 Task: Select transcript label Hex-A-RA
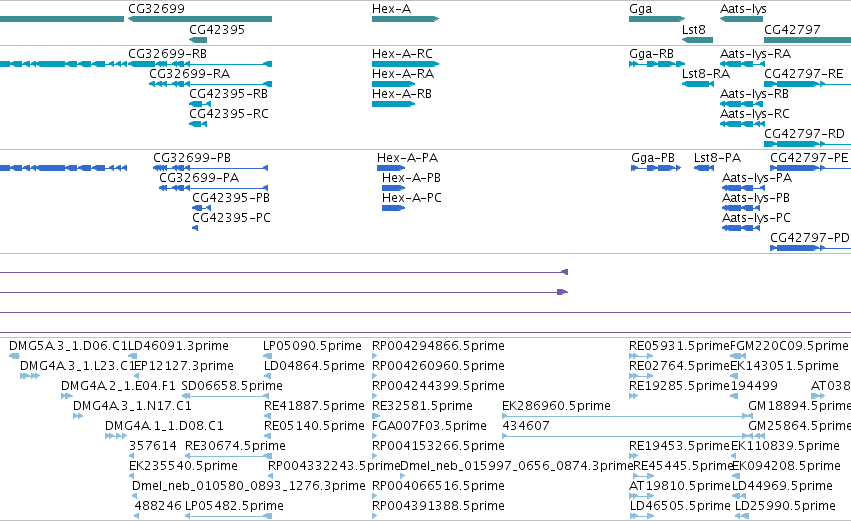[x=403, y=74]
